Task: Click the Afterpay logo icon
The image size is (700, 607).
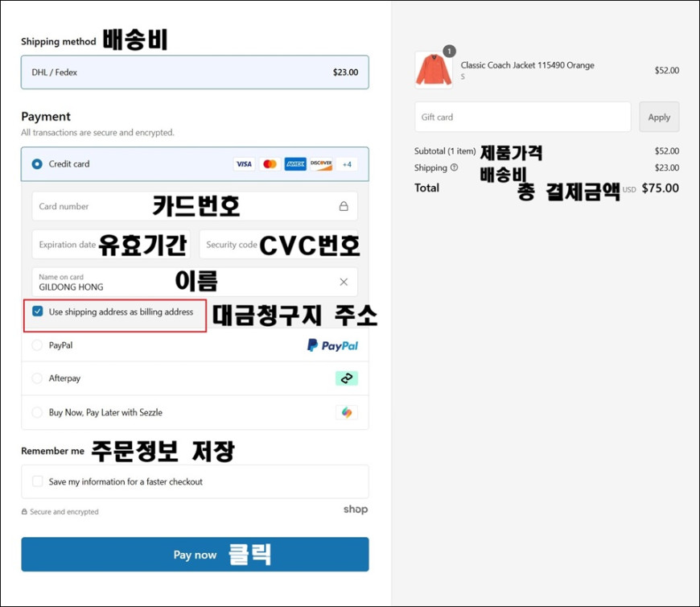Action: coord(347,378)
